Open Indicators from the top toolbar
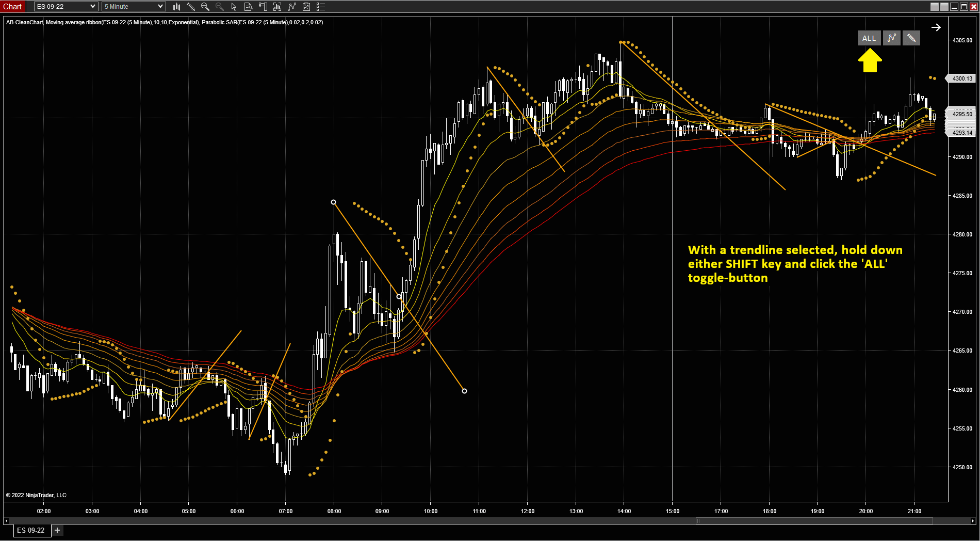This screenshot has height=541, width=980. pos(292,7)
